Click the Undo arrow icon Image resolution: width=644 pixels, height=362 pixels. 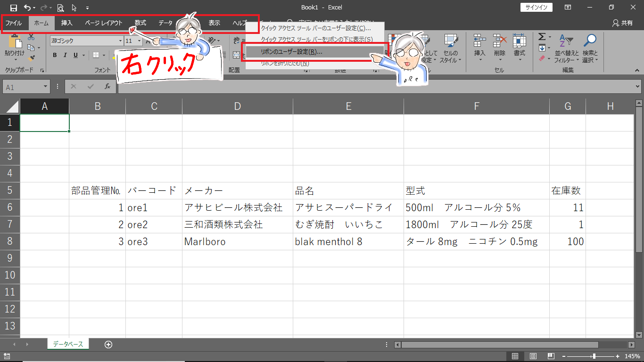click(28, 8)
